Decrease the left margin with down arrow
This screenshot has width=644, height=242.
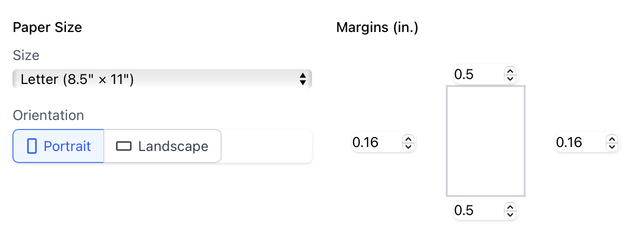click(x=408, y=146)
